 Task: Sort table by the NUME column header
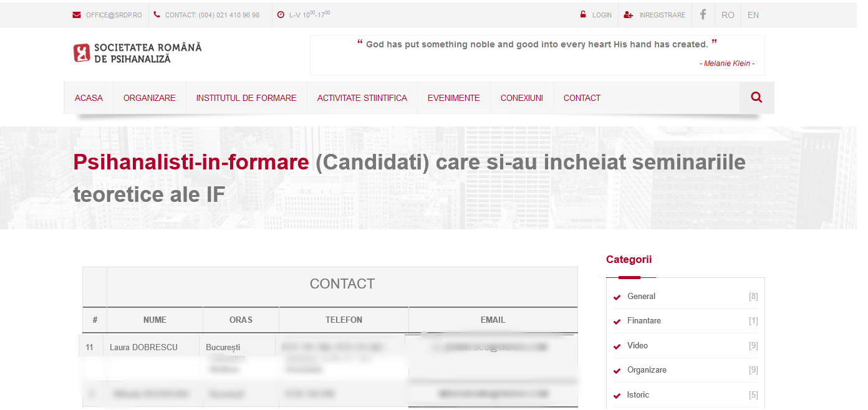pyautogui.click(x=155, y=320)
